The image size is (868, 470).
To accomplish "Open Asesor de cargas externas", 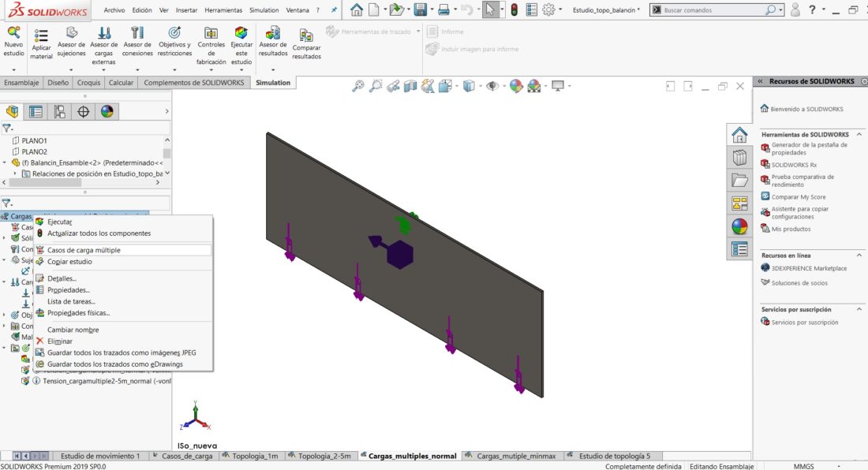I will [103, 32].
